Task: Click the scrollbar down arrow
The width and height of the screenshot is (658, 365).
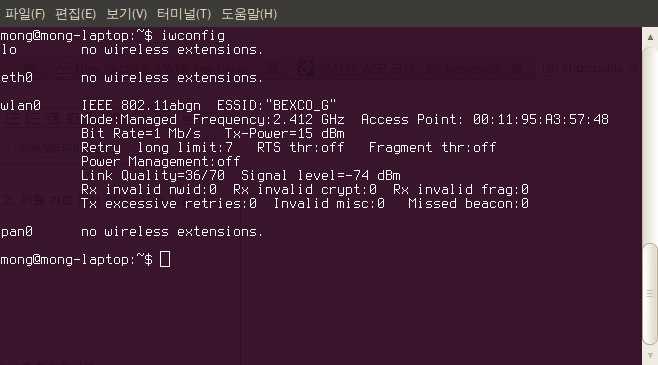Action: pos(650,355)
